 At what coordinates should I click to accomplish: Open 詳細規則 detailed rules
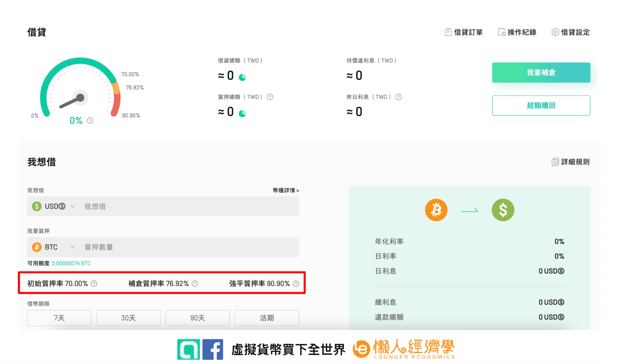coord(571,162)
